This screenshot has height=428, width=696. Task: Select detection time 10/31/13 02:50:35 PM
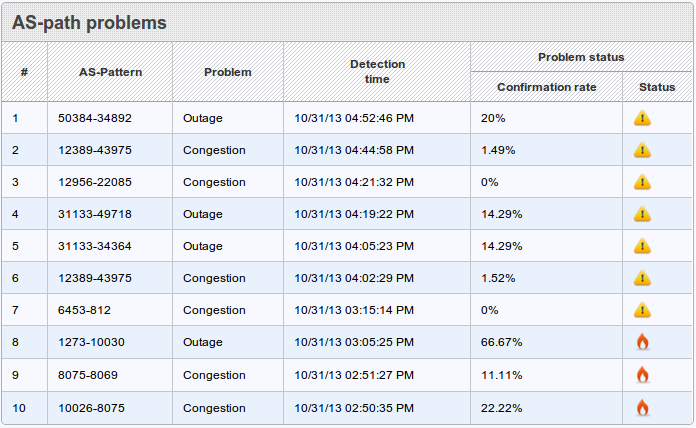coord(354,408)
